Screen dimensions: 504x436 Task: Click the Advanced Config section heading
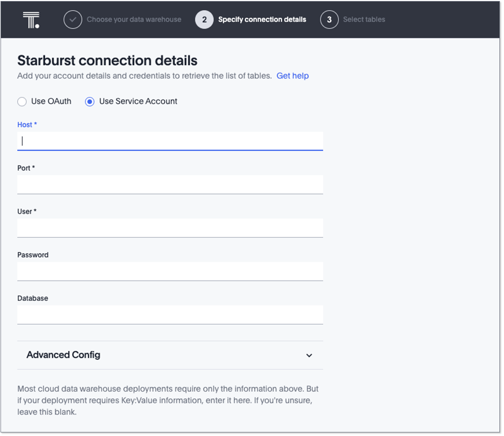tap(64, 355)
